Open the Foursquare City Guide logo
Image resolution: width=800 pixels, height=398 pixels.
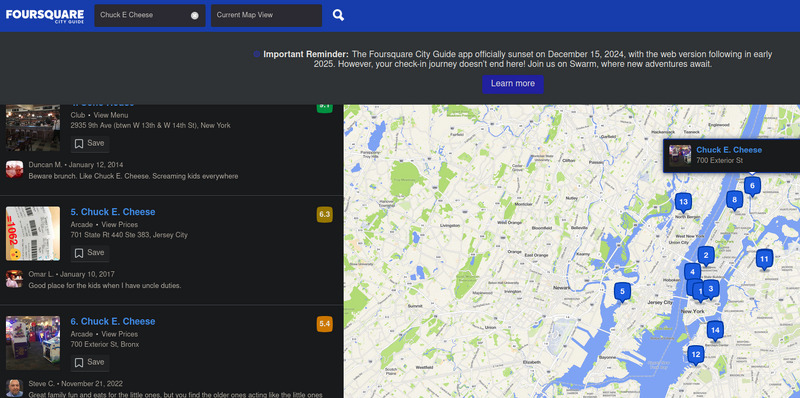click(x=44, y=15)
